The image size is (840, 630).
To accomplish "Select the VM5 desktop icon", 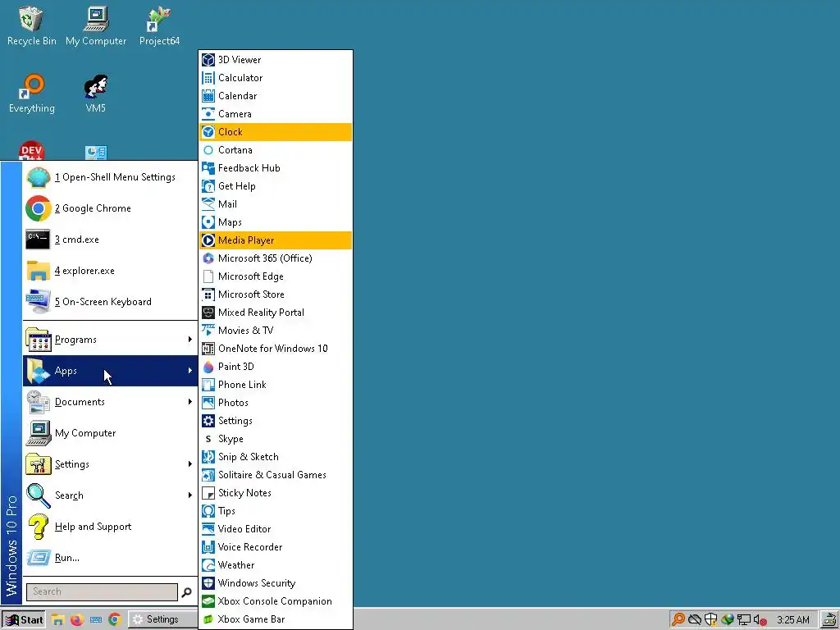I will click(x=96, y=94).
